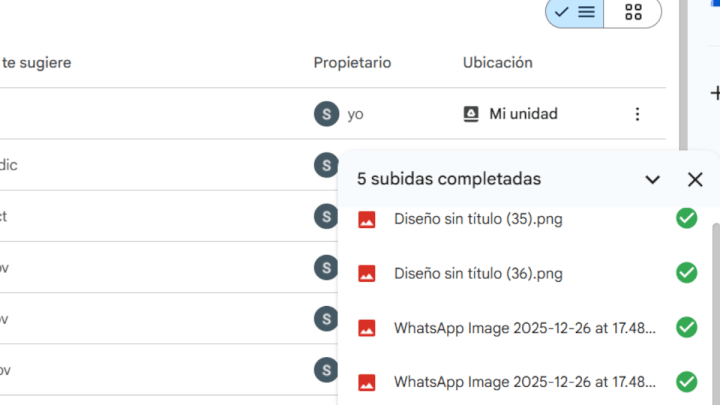Collapse the uploads completed panel
Viewport: 720px width, 405px height.
click(652, 180)
